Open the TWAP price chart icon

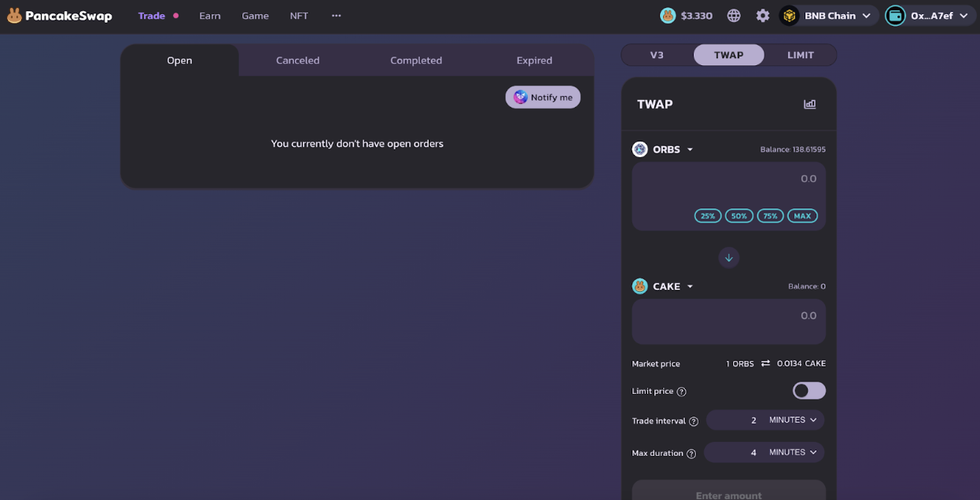tap(809, 103)
